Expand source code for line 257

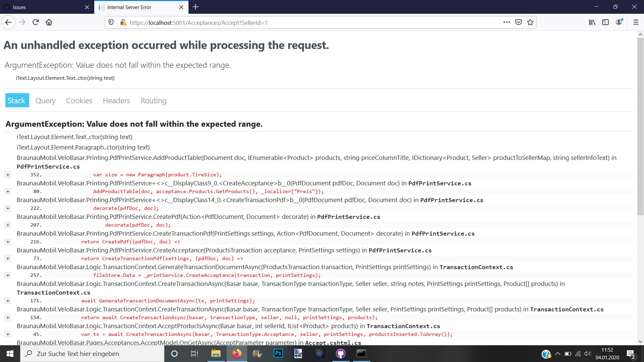coord(8,275)
